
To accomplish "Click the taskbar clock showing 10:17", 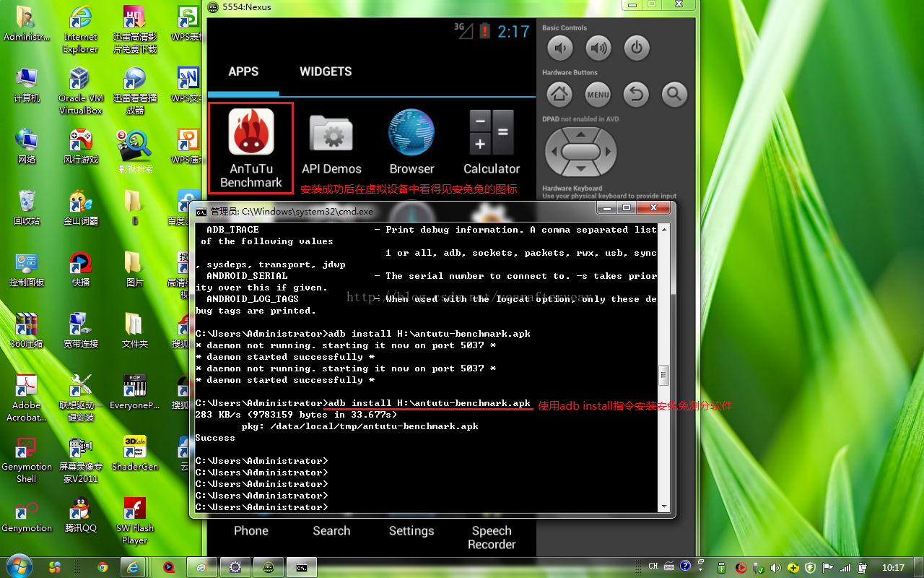I will (893, 568).
